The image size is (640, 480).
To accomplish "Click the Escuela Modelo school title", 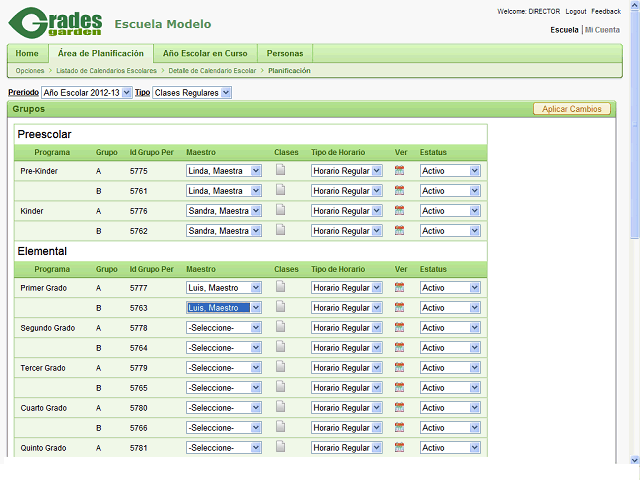I will point(163,24).
